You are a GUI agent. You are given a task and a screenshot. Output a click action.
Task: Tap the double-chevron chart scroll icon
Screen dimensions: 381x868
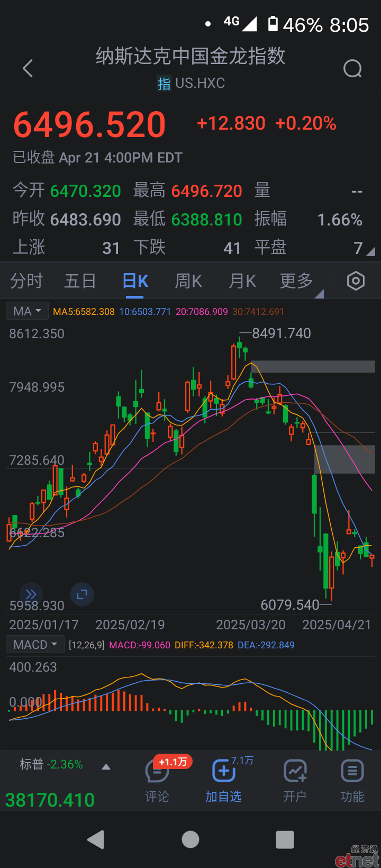pyautogui.click(x=31, y=594)
